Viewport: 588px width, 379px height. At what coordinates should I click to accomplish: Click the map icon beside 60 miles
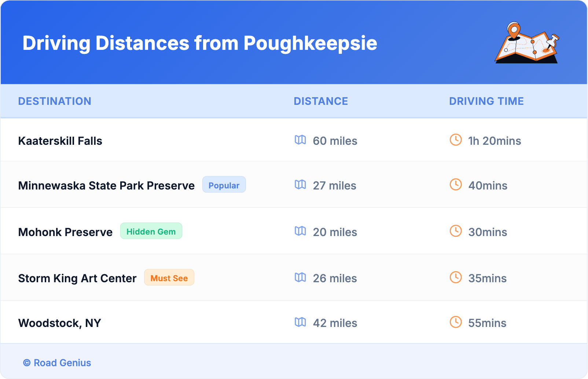click(x=300, y=140)
